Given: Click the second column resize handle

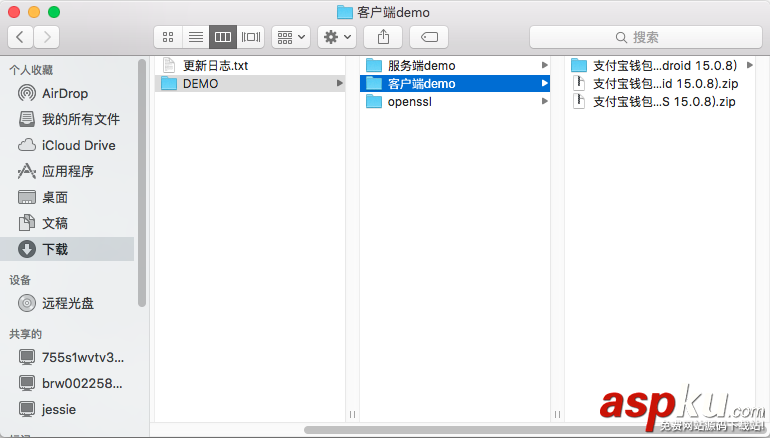Looking at the screenshot, I should click(x=557, y=414).
